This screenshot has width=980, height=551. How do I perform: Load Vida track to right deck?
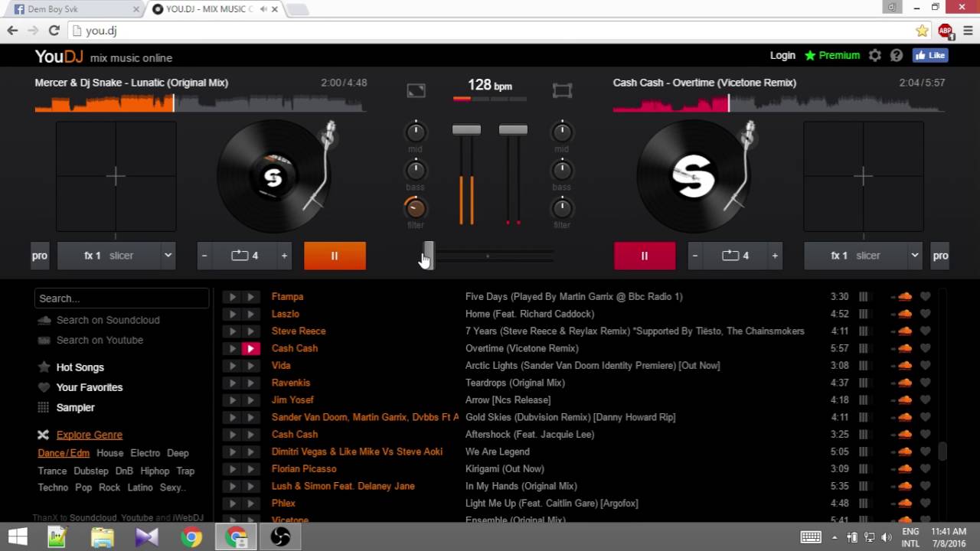pos(250,365)
